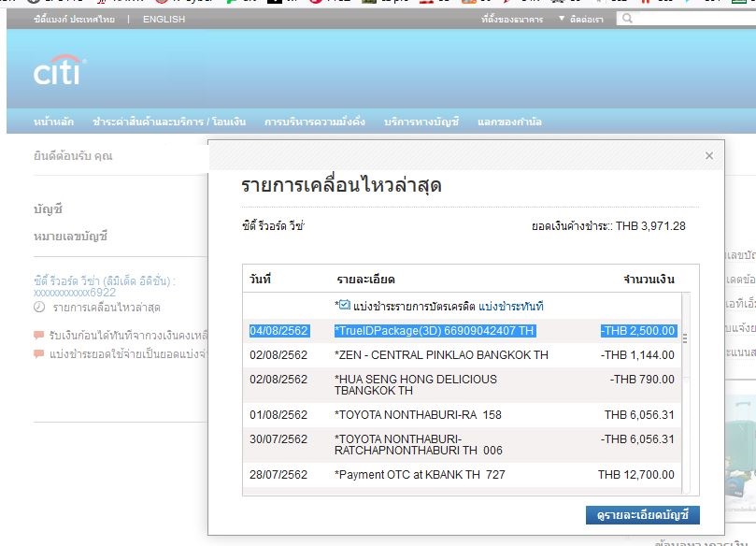Click the amount THB 12,700.00
Screen dimensions: 756x546
636,475
